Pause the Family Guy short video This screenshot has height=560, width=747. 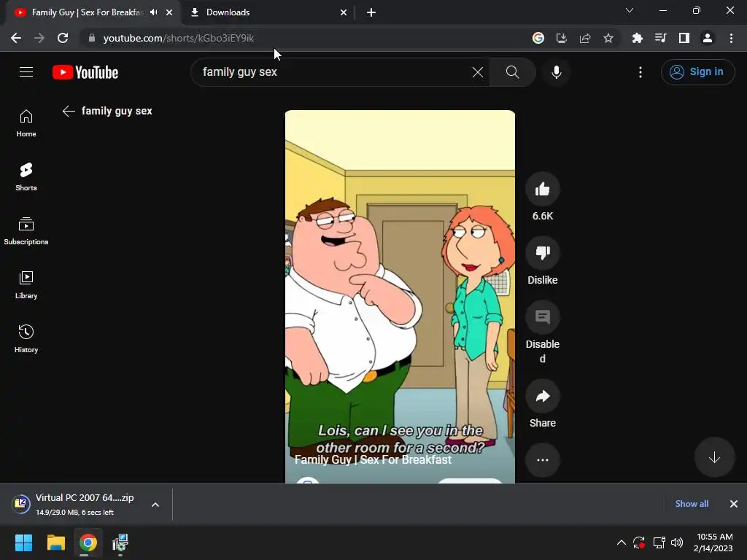click(x=400, y=296)
